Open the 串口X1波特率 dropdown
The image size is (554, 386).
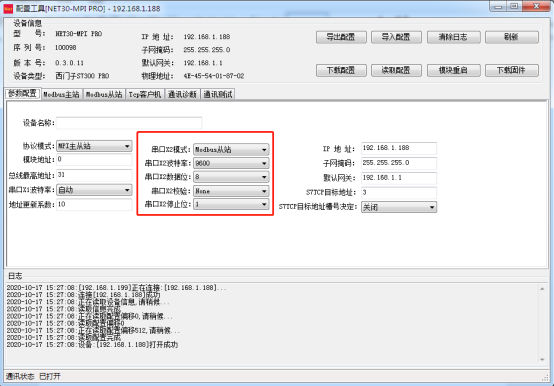94,190
